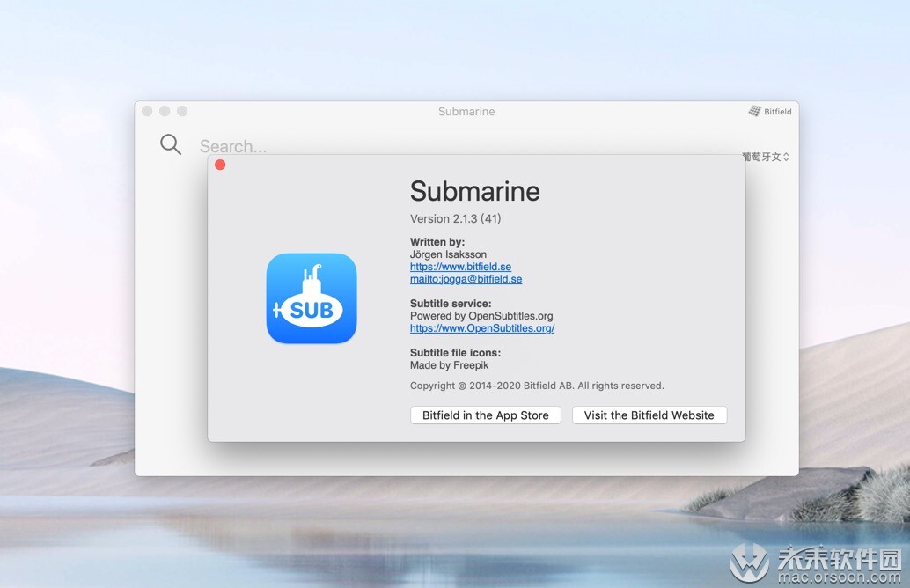Click the Copyright 2014-2020 Bitfield AB text

coord(537,386)
